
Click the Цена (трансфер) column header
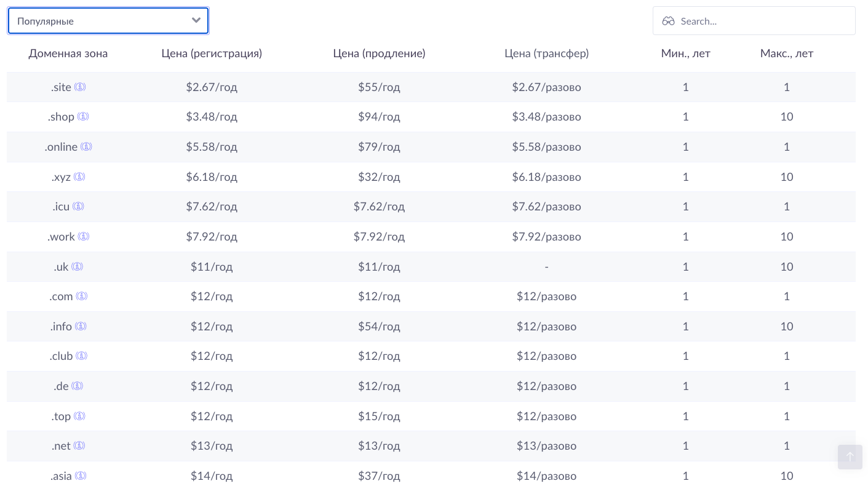pyautogui.click(x=546, y=54)
